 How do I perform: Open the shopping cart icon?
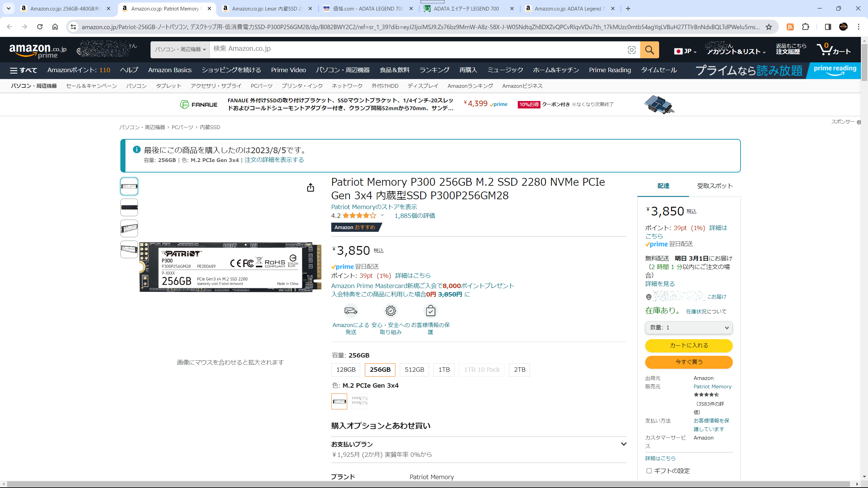pos(833,50)
